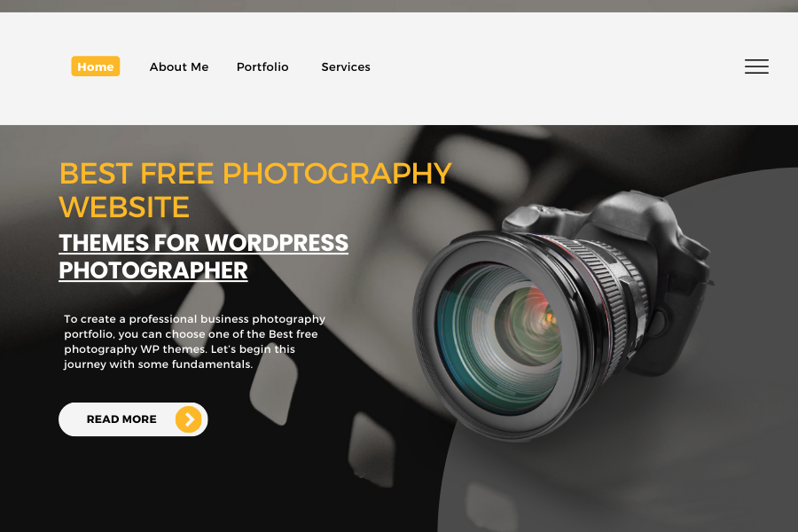798x532 pixels.
Task: Click the gray strip above the header
Action: pos(399,5)
